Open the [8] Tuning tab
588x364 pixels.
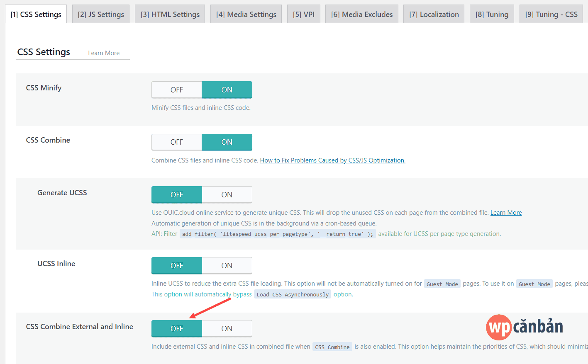[x=492, y=14]
